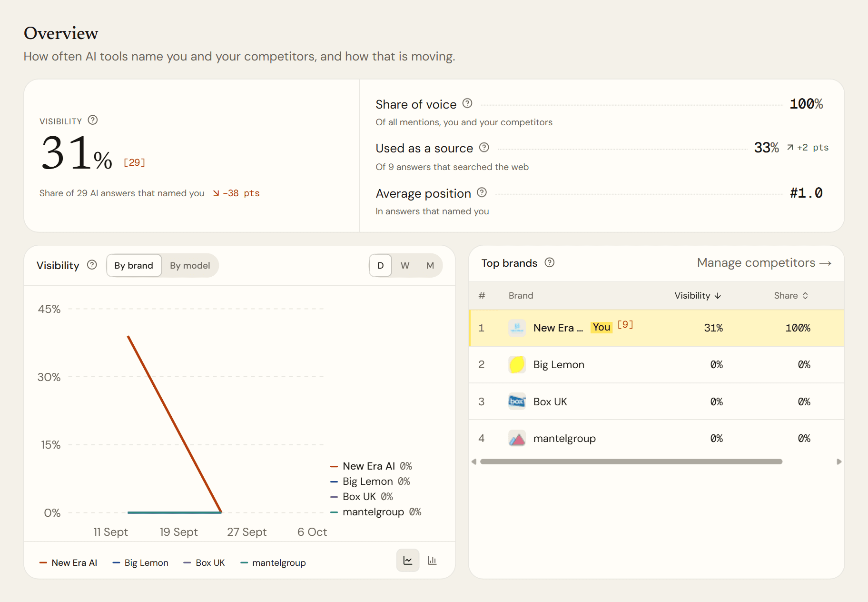
Task: Select the By model view
Action: [x=190, y=265]
